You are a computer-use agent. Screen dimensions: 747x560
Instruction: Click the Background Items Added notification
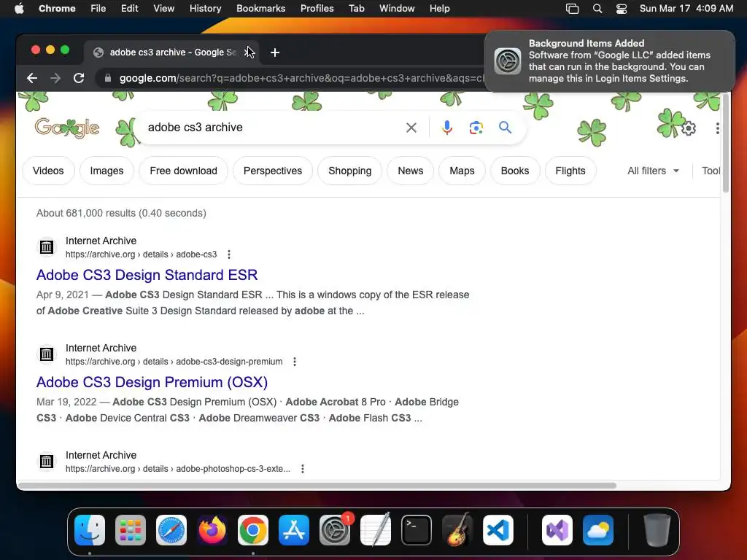point(609,61)
